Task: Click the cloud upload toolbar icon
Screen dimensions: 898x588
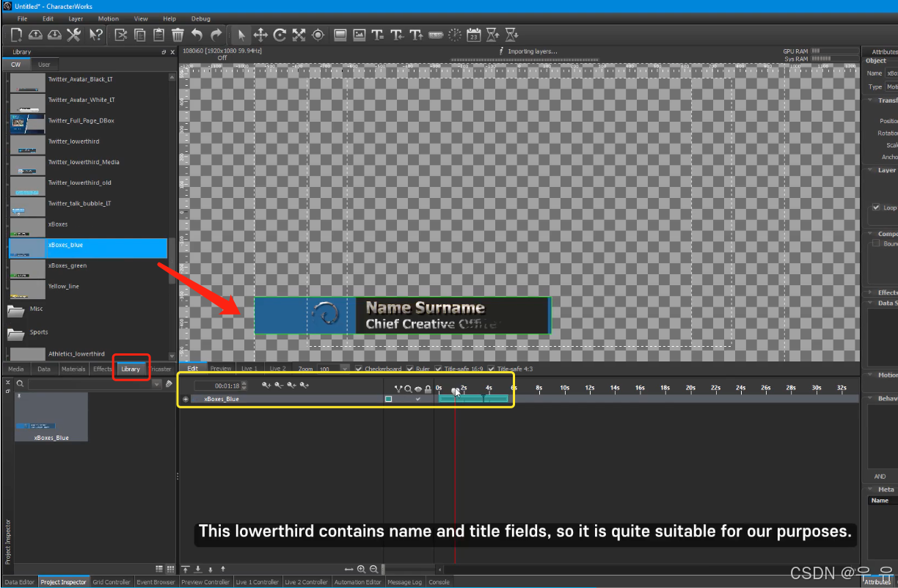Action: coord(35,34)
